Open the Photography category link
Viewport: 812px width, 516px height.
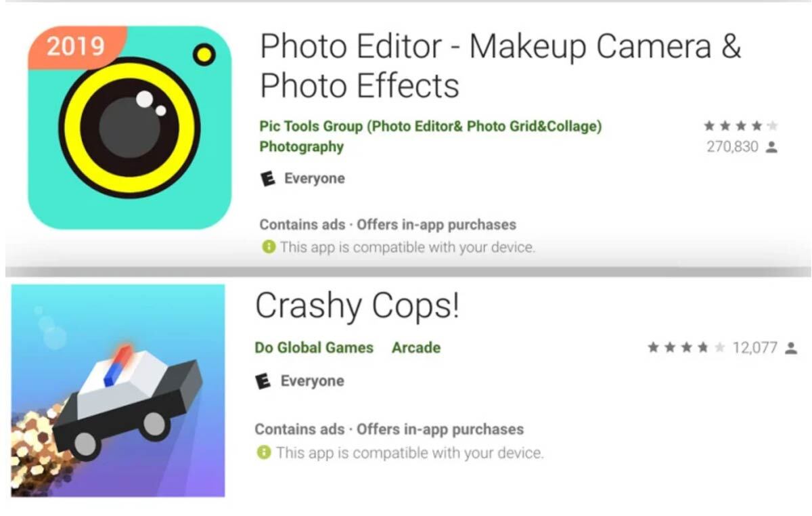click(x=302, y=147)
